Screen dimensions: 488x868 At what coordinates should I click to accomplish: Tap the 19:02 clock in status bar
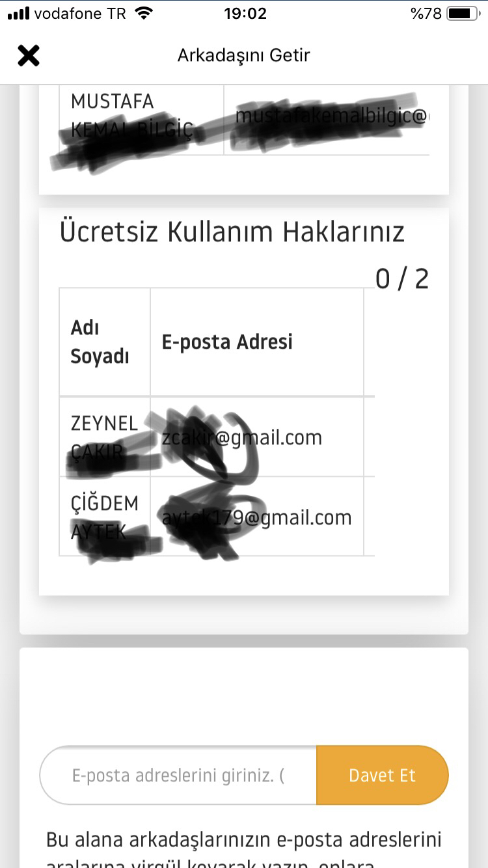click(245, 14)
